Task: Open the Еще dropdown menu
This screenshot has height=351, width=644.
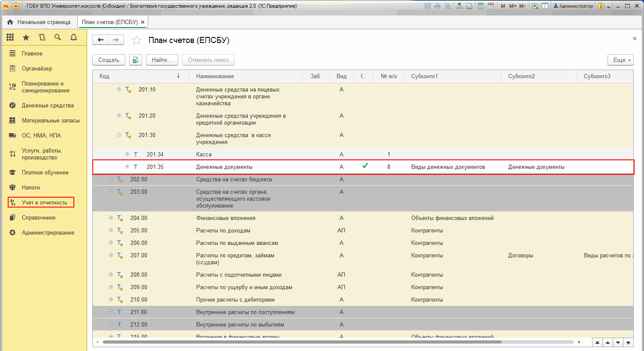Action: tap(620, 60)
